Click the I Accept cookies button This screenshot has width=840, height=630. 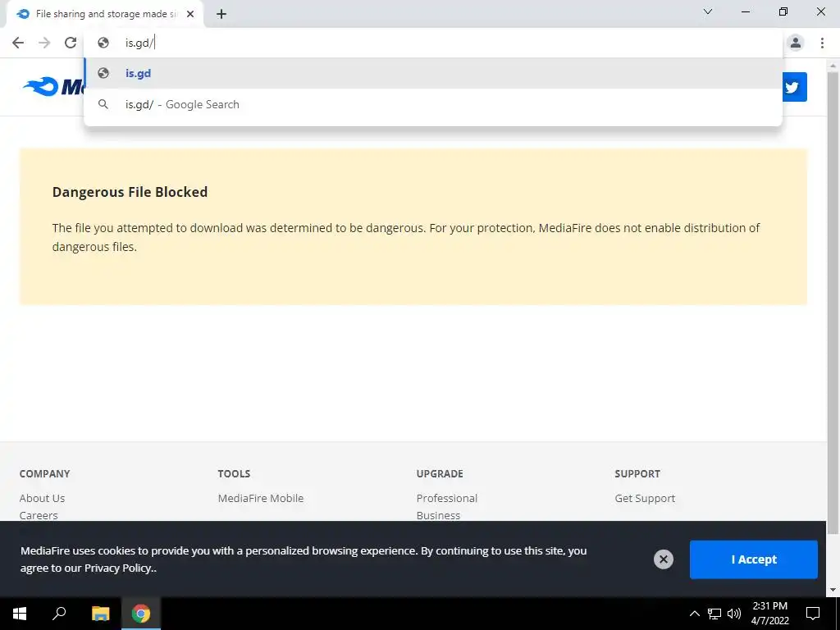[x=754, y=559]
